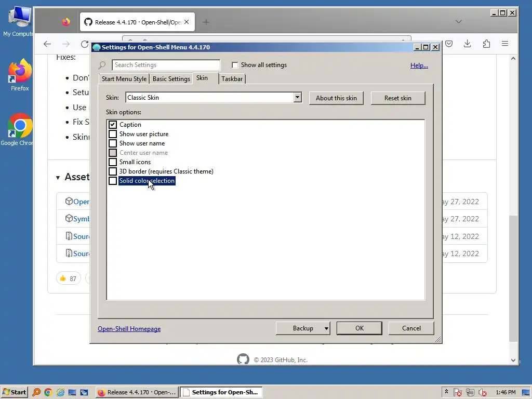
Task: Open the Skin dropdown showing Classic Skin
Action: [297, 98]
